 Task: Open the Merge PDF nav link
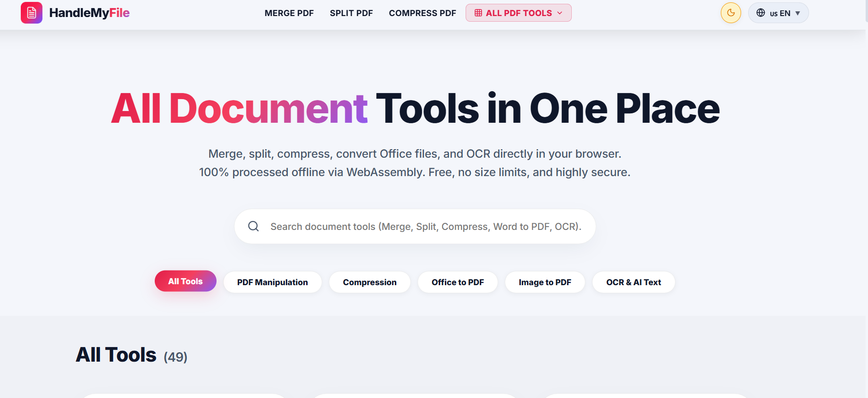[x=289, y=13]
